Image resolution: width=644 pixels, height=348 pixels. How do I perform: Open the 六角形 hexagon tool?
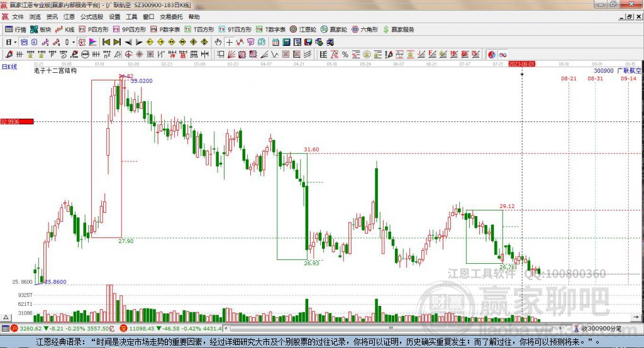pos(365,30)
